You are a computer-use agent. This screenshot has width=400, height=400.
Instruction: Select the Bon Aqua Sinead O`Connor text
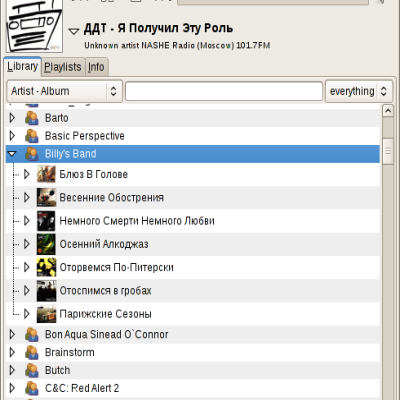[x=107, y=334]
